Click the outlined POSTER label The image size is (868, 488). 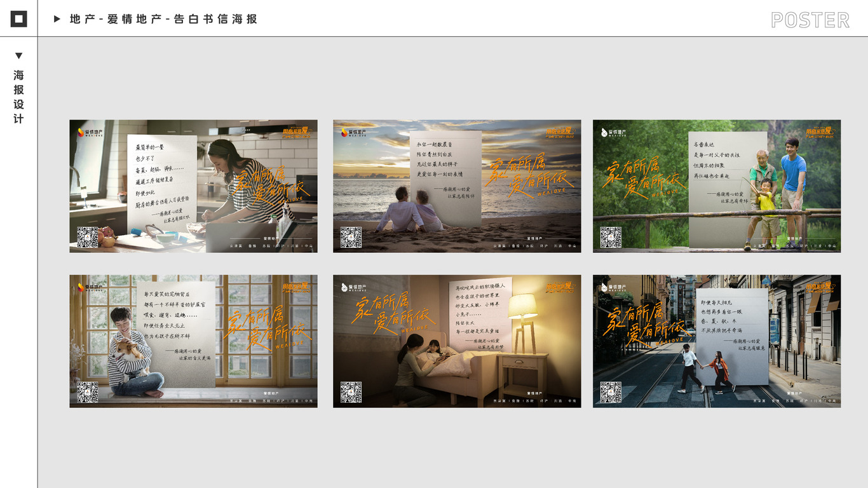pyautogui.click(x=810, y=20)
